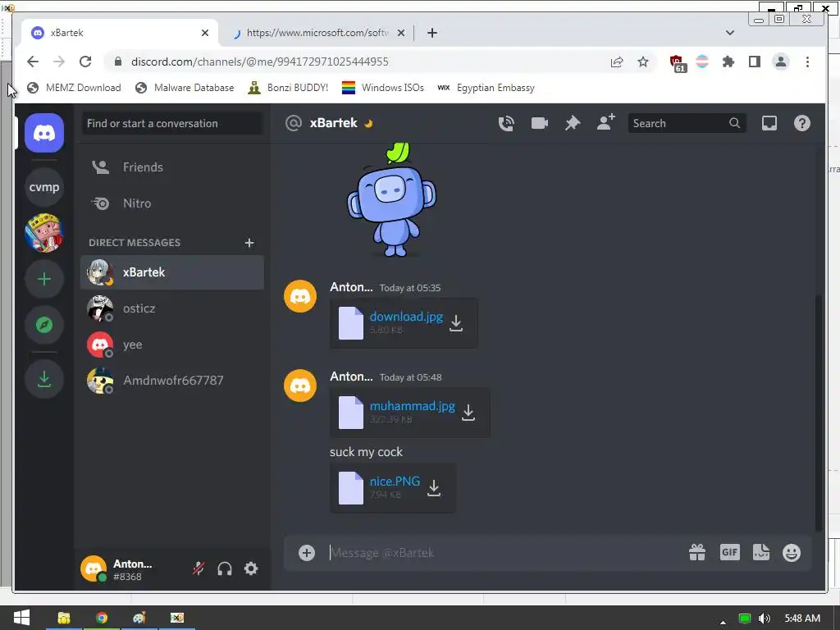Click Download Apps icon in server sidebar

point(44,379)
